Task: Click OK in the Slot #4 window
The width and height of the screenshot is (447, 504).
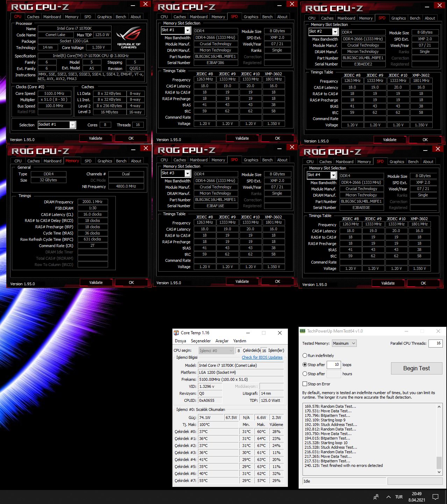Action: pos(423,283)
